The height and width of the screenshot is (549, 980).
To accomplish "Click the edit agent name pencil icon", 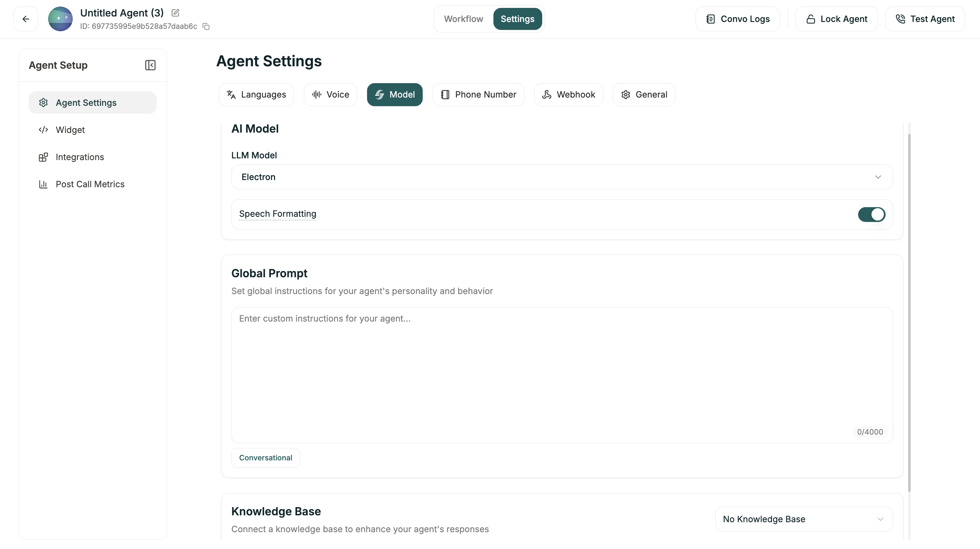I will pyautogui.click(x=175, y=13).
